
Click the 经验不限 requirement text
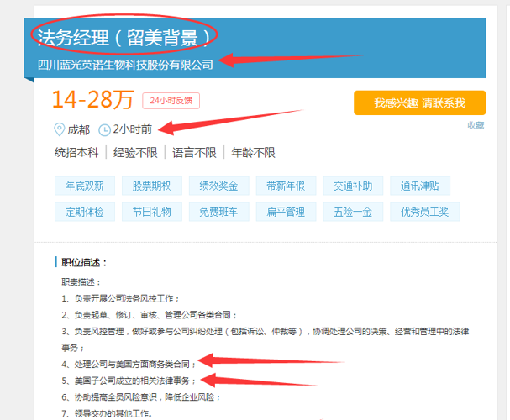click(x=135, y=152)
